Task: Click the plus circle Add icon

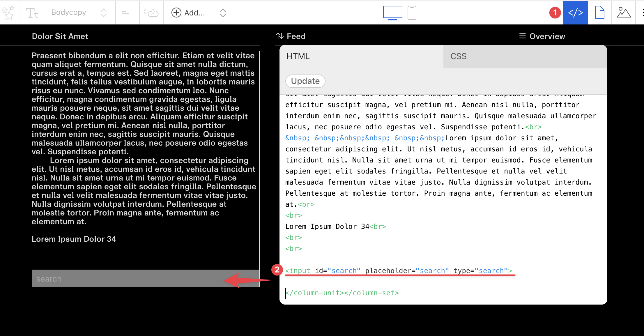Action: (176, 13)
